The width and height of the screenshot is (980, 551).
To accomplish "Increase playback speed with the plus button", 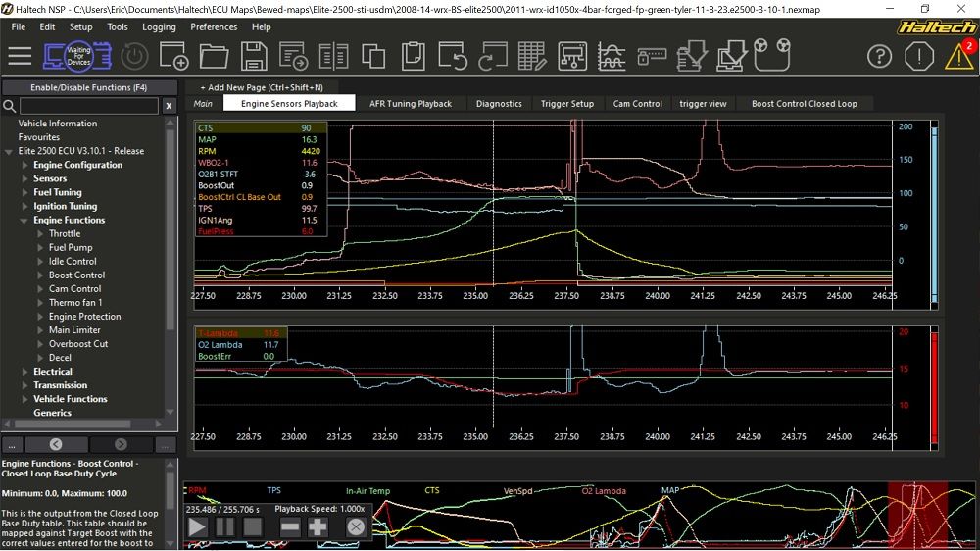I will [318, 526].
